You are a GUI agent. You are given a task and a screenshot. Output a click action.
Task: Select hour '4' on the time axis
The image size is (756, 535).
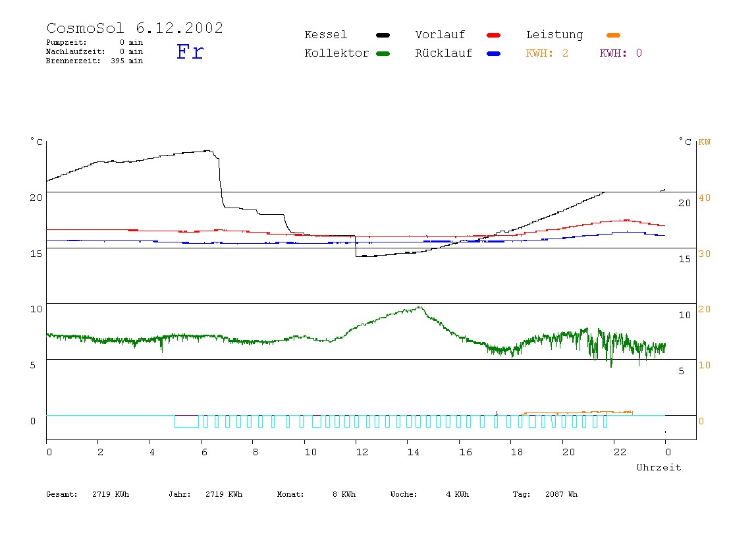coord(152,452)
